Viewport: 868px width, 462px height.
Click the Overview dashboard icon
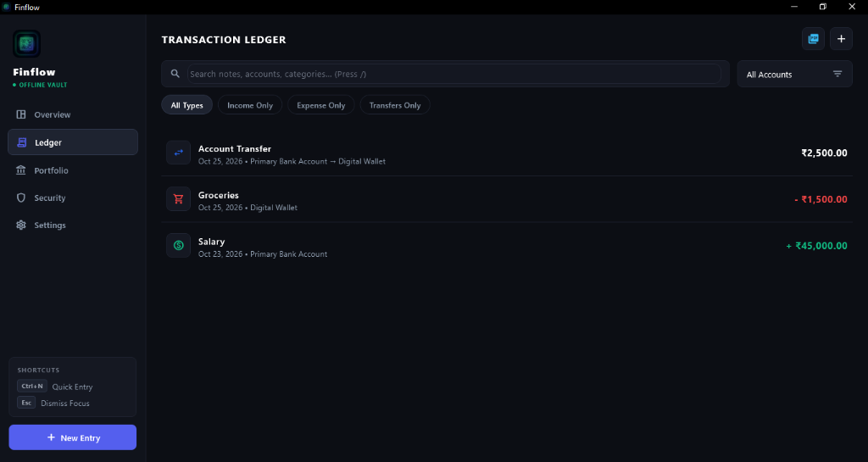pyautogui.click(x=21, y=114)
